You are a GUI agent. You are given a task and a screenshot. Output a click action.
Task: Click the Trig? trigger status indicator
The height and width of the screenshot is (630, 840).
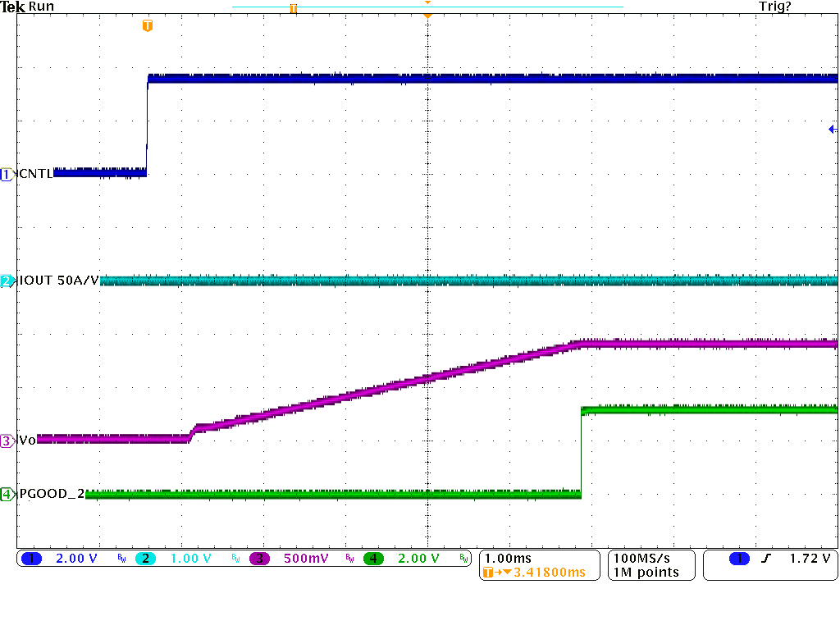coord(775,7)
